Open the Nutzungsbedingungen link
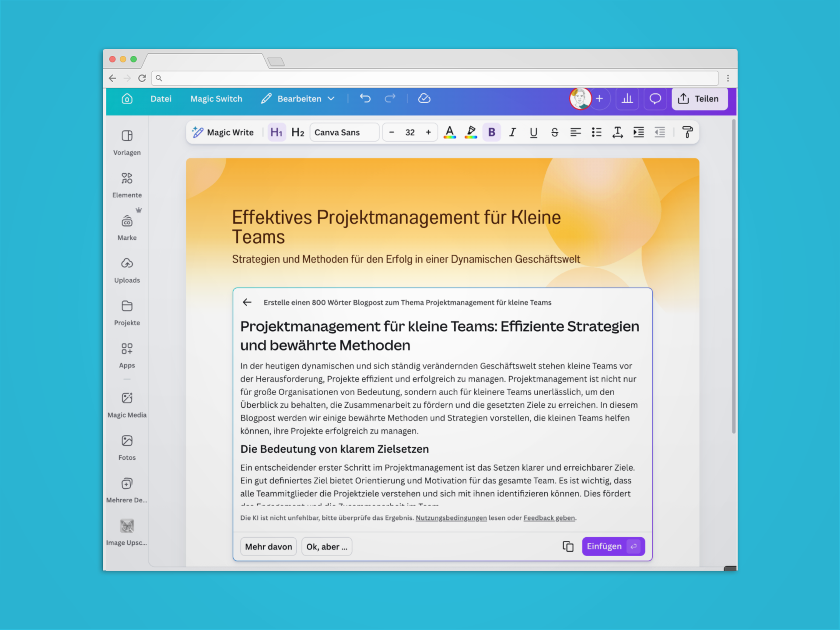The height and width of the screenshot is (630, 840). [451, 518]
